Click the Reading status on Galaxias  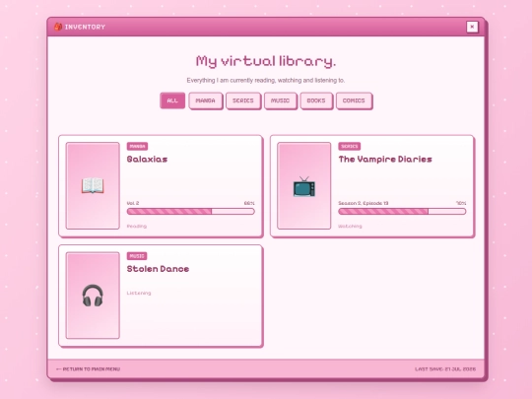point(136,226)
